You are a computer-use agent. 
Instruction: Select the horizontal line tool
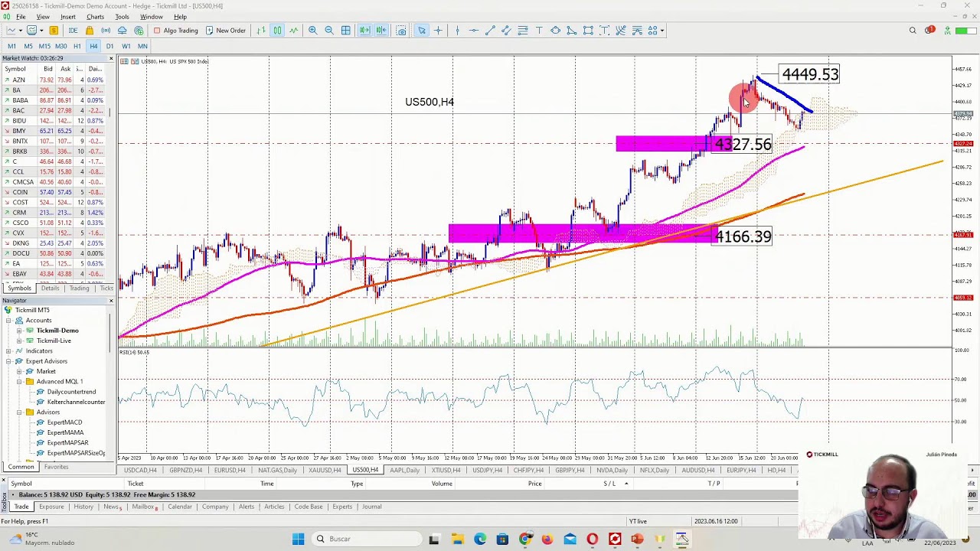click(473, 31)
